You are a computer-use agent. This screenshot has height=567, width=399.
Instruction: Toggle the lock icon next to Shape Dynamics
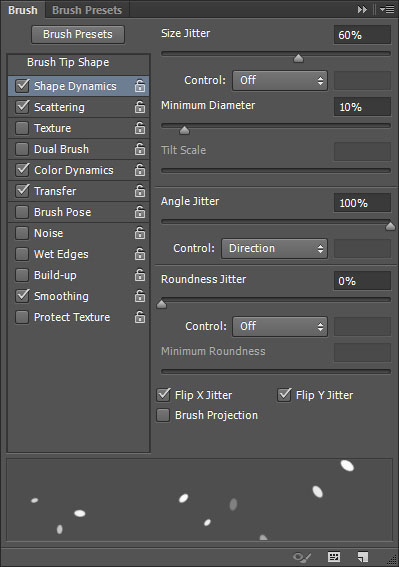click(x=140, y=86)
